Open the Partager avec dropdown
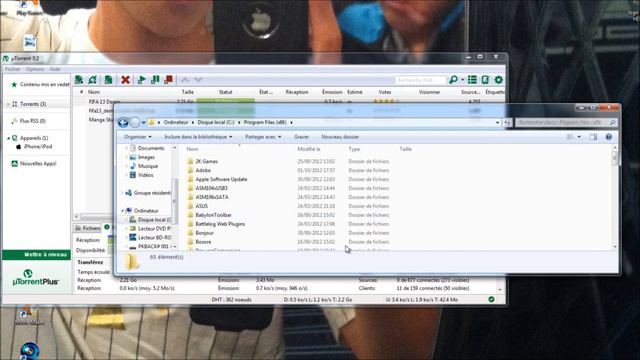 tap(263, 137)
